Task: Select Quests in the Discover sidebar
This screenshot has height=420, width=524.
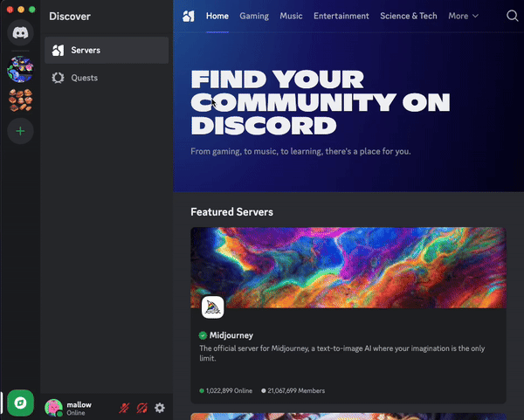Action: click(107, 78)
